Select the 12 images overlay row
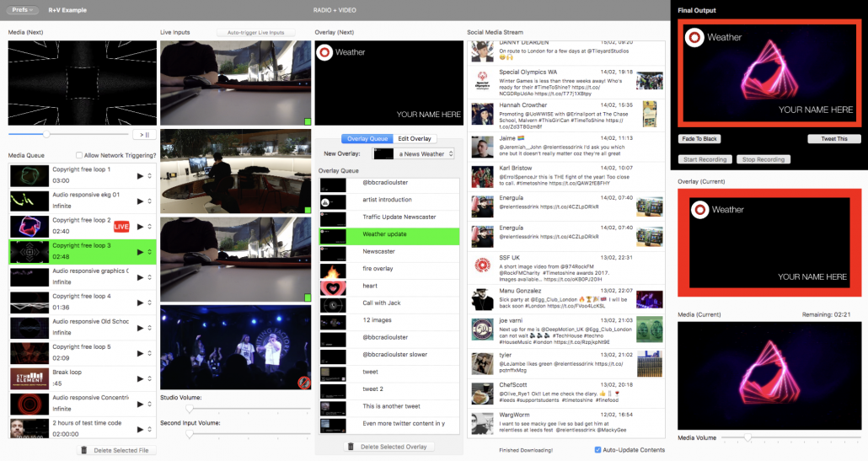868x461 pixels. [389, 322]
